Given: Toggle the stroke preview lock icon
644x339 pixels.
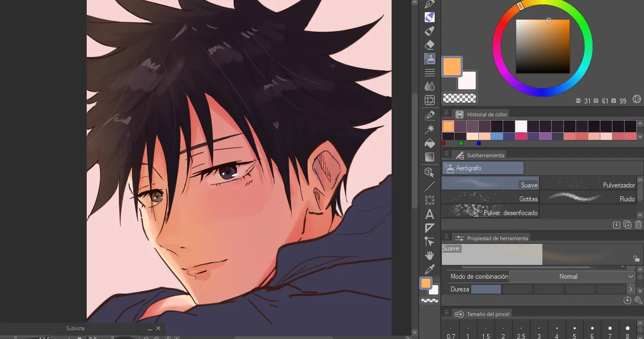Looking at the screenshot, I should click(x=636, y=258).
